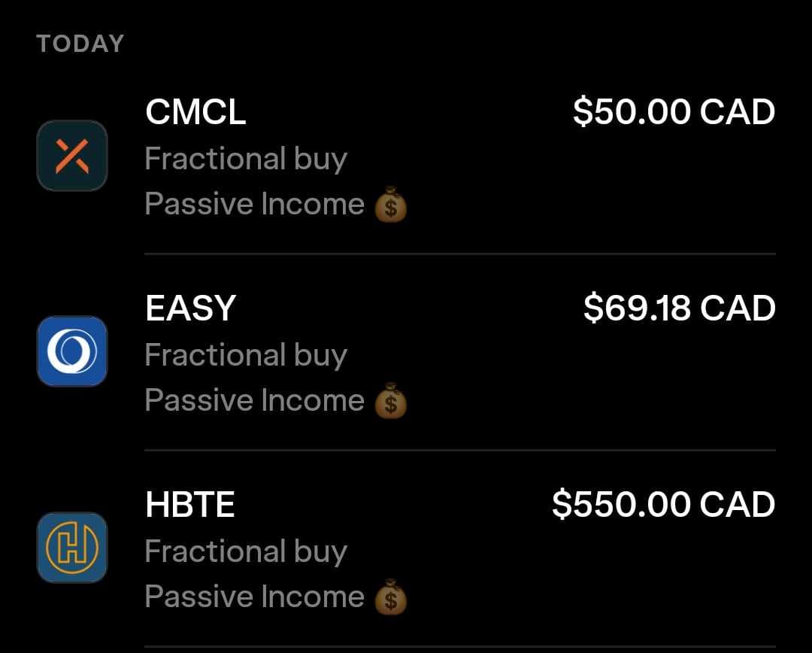The image size is (812, 653).
Task: Tap money bag emoji on CMCL row
Action: point(391,204)
